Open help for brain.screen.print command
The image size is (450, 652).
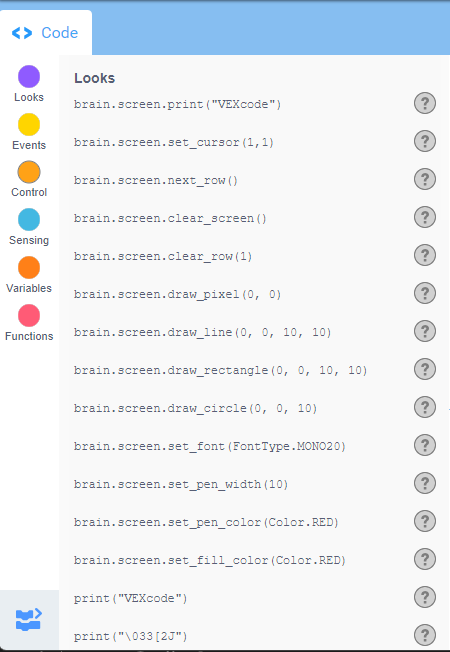point(425,103)
